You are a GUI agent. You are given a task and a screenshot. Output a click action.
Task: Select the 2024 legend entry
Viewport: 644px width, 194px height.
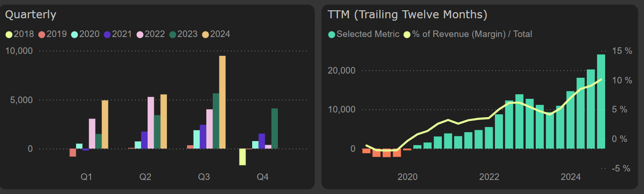(x=217, y=34)
